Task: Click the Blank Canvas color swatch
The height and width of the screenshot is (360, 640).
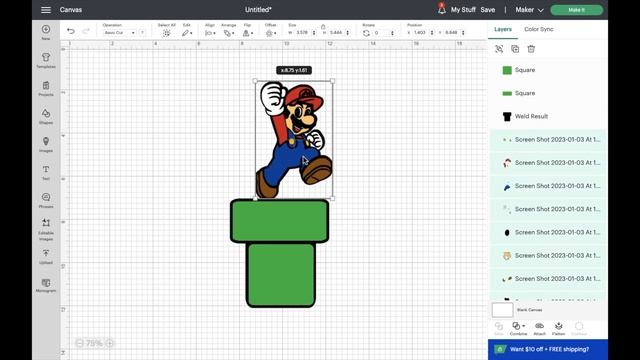Action: coord(502,310)
